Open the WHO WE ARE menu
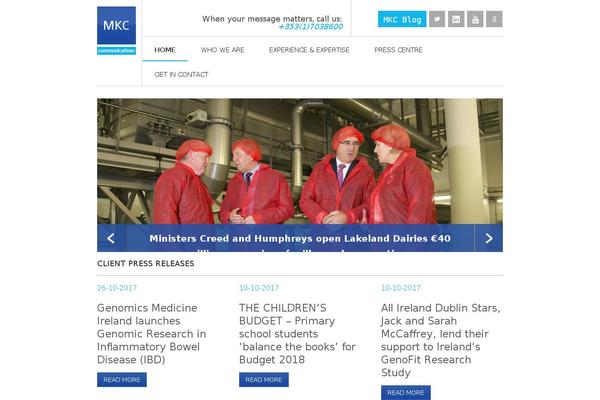The image size is (600, 400). pyautogui.click(x=222, y=50)
